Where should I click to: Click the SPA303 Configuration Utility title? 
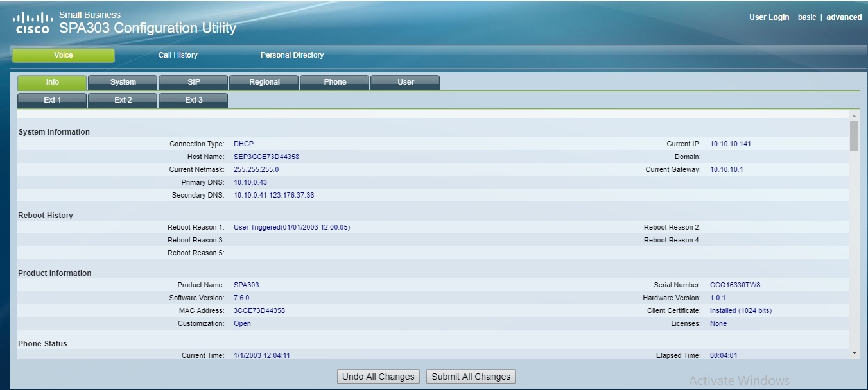[148, 28]
